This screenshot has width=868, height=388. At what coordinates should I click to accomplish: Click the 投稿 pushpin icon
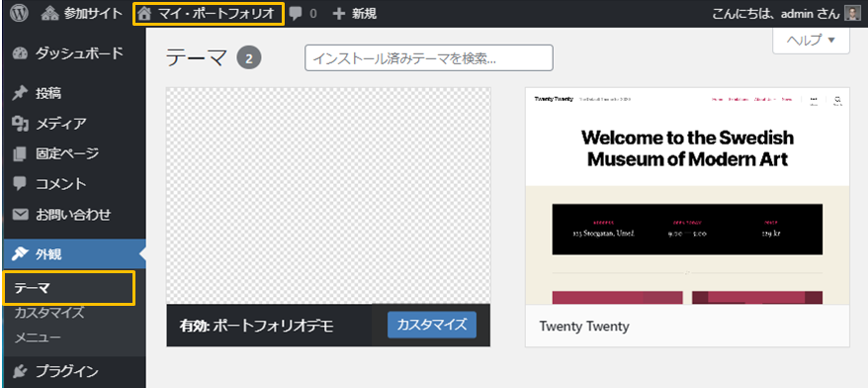pyautogui.click(x=20, y=93)
